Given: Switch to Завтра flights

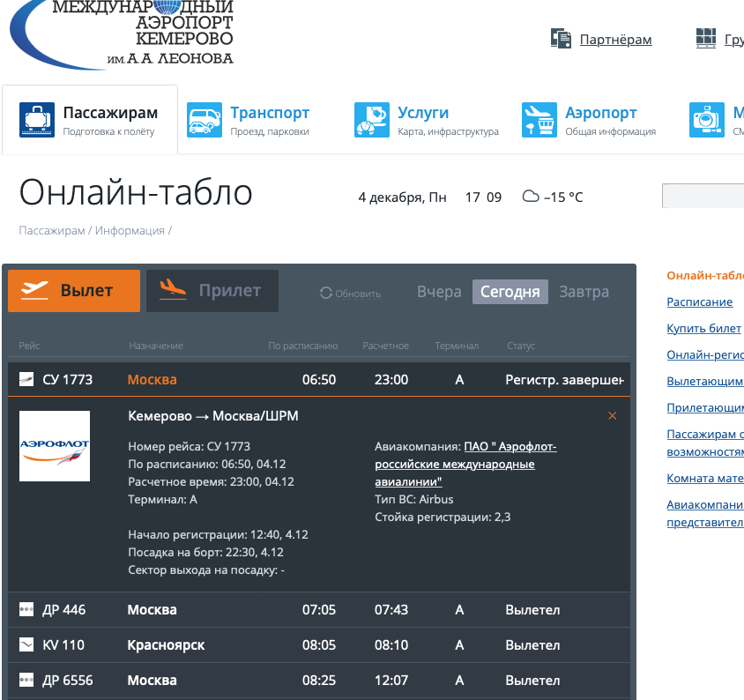Looking at the screenshot, I should pyautogui.click(x=584, y=292).
